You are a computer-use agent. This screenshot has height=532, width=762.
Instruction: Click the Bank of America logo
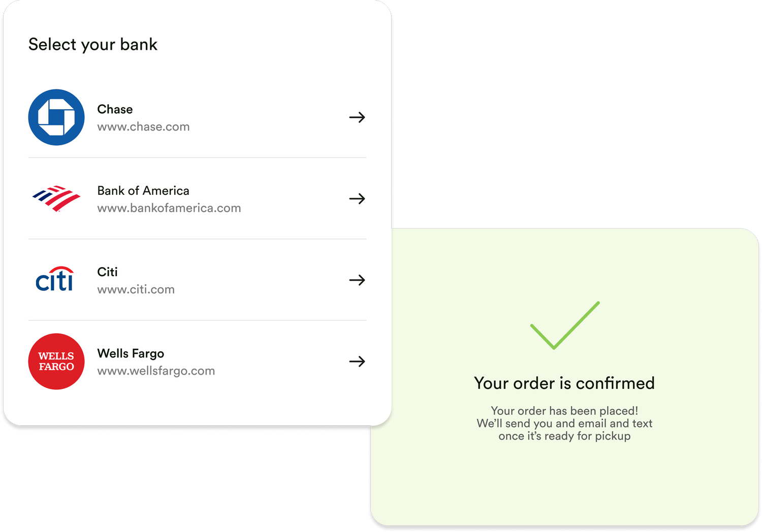[56, 198]
